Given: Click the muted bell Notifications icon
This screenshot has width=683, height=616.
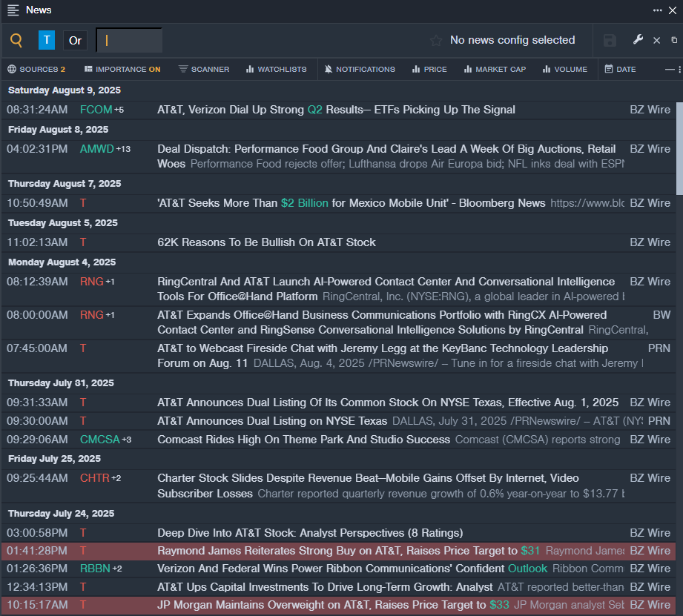Looking at the screenshot, I should pyautogui.click(x=329, y=69).
